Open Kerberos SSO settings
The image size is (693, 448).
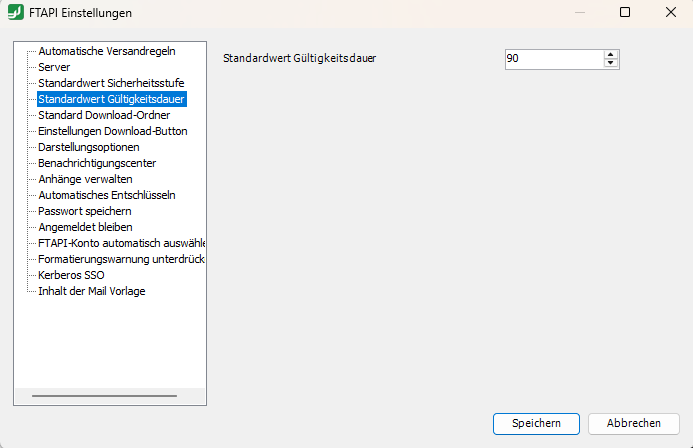pos(71,275)
